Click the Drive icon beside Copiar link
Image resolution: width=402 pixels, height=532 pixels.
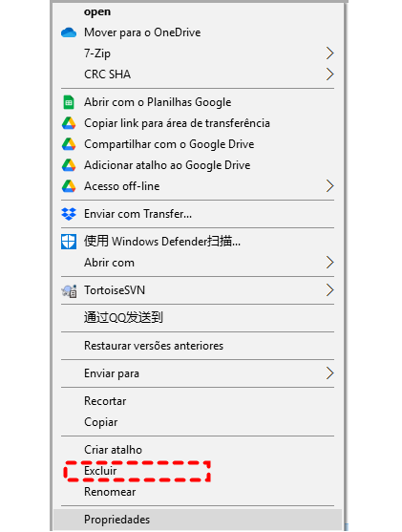pos(69,123)
